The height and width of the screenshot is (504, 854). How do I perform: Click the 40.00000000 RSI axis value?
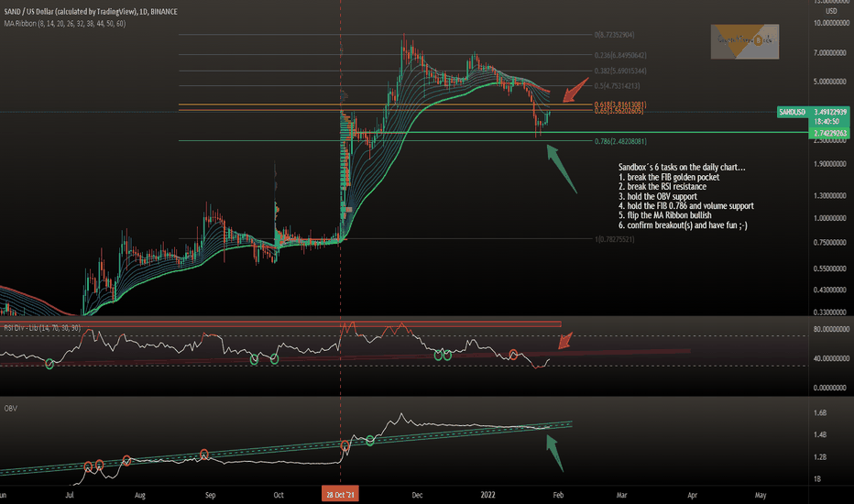coord(831,358)
